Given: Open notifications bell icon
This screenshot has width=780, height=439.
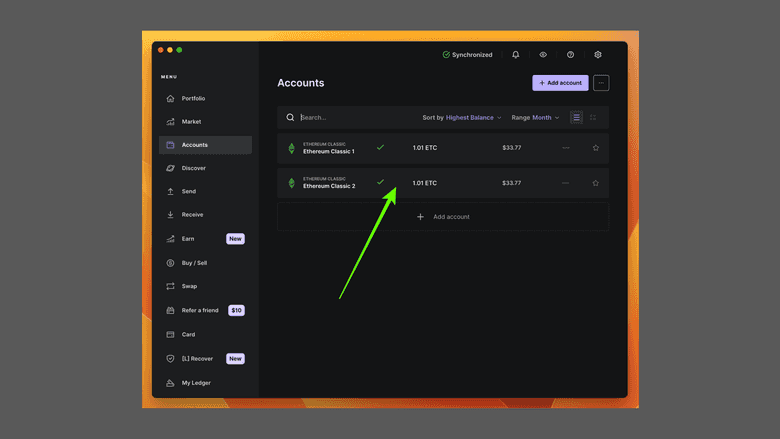Looking at the screenshot, I should [516, 55].
